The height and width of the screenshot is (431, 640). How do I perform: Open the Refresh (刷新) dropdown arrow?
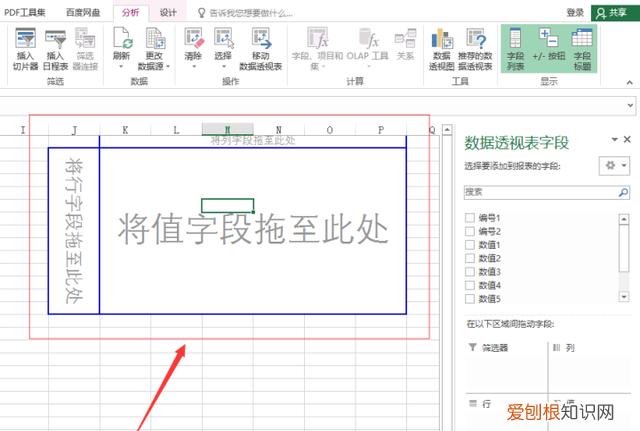[x=121, y=66]
